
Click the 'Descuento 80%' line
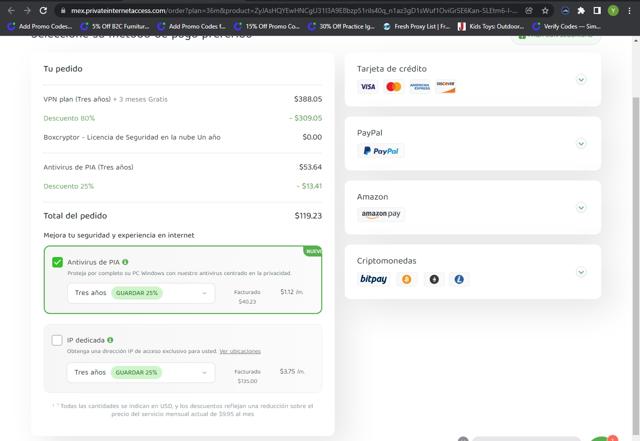tap(182, 118)
